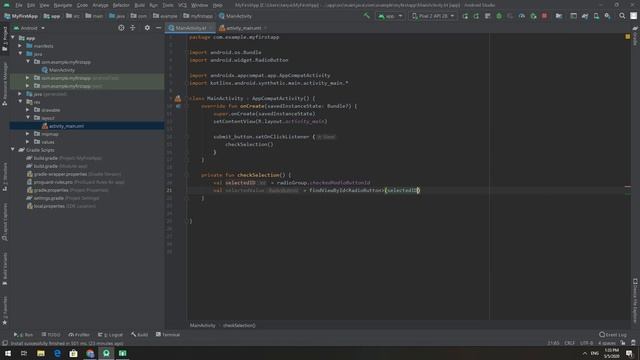Image resolution: width=640 pixels, height=360 pixels.
Task: Expand the mipmap folder
Action: pyautogui.click(x=28, y=133)
